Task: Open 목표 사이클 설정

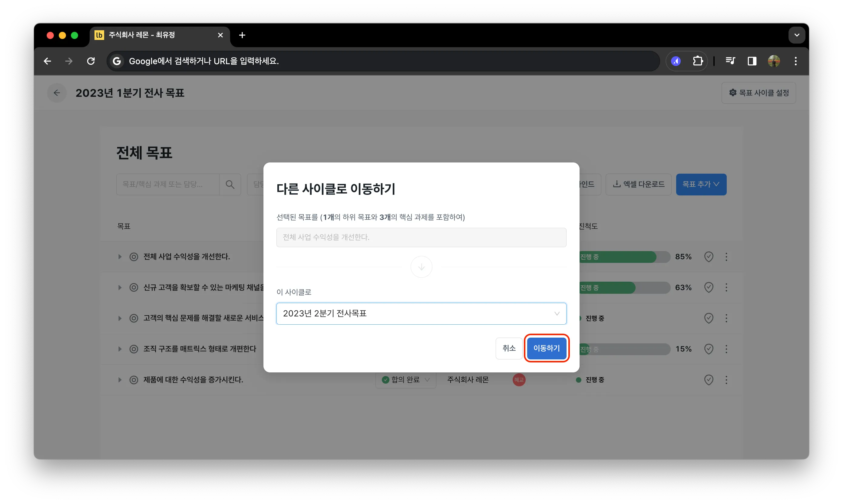Action: point(759,93)
